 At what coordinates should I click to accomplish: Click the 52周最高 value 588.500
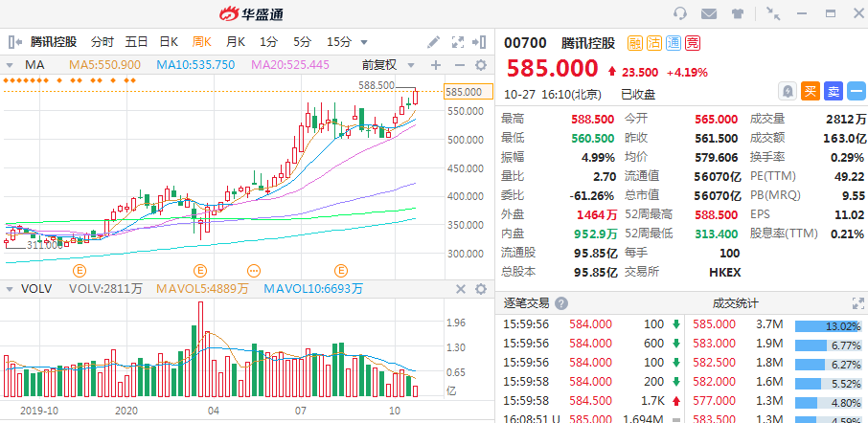(717, 214)
